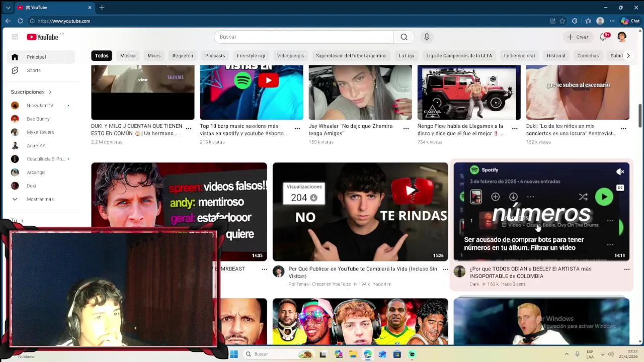
Task: Open the browser tab list dropdown
Action: 8,8
